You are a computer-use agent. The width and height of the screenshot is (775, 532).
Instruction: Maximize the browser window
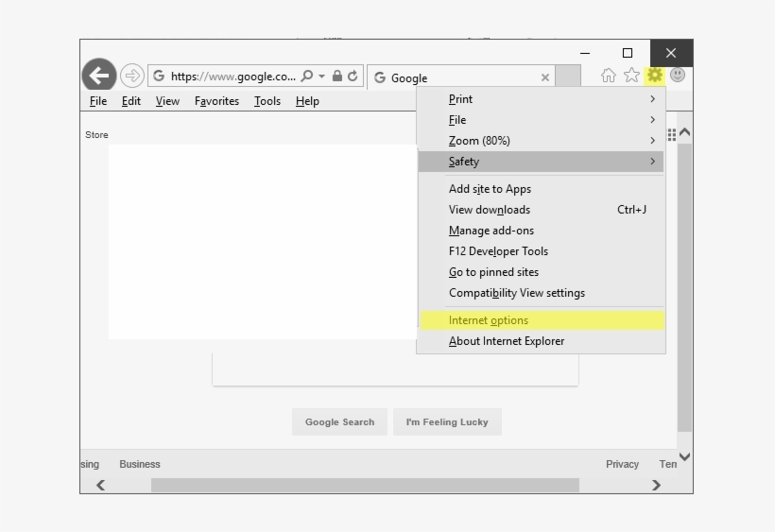click(x=628, y=53)
